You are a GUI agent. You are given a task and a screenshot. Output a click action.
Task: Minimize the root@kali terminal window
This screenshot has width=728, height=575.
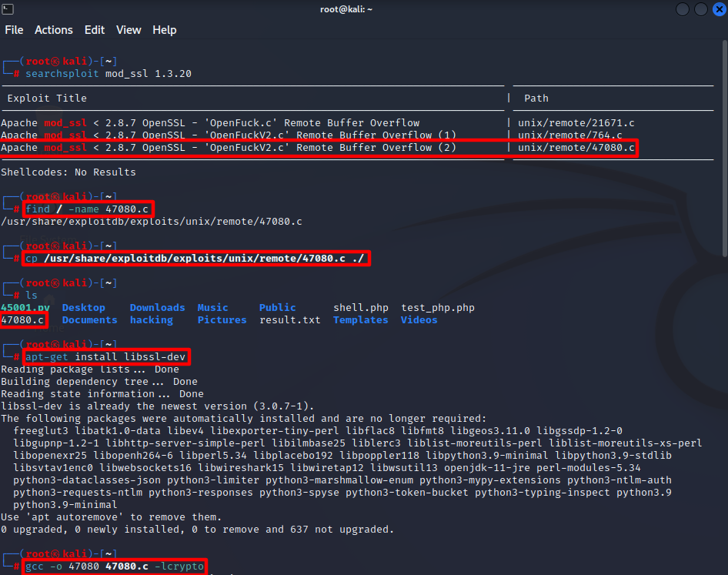tap(683, 9)
